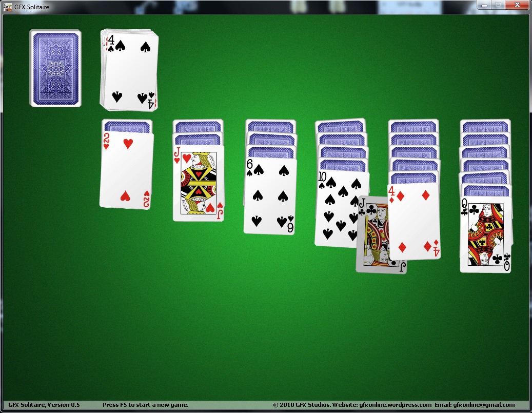Screen dimensions: 532x413
Task: Pick the 2 of hearts card
Action: 126,170
